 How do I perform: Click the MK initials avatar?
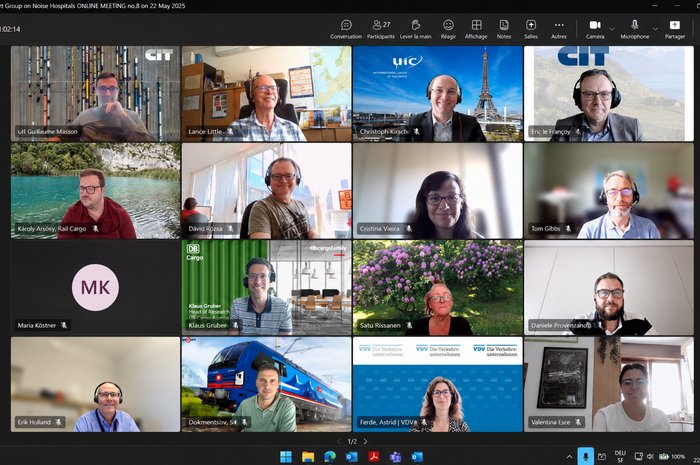click(96, 287)
